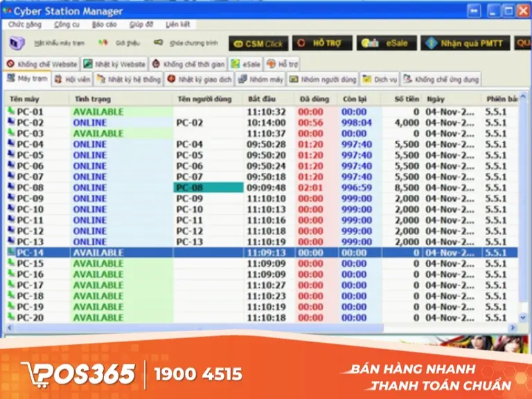This screenshot has width=532, height=399.
Task: Open the Nhật ký hệ thống tab
Action: [129, 80]
